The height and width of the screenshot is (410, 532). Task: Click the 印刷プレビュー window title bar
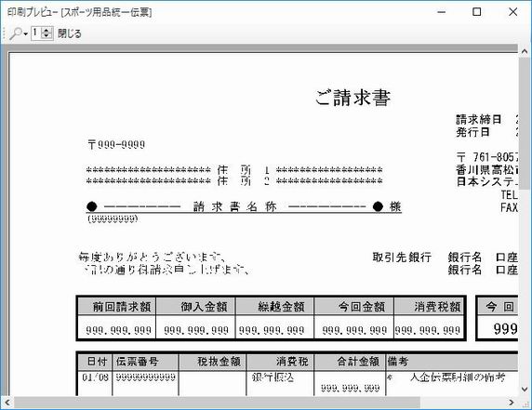pyautogui.click(x=217, y=12)
